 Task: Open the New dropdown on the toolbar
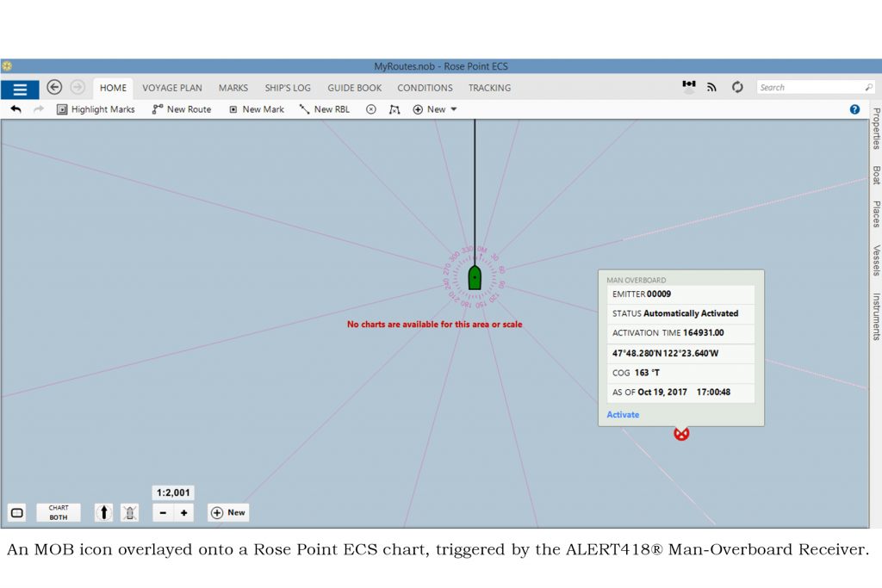point(435,109)
